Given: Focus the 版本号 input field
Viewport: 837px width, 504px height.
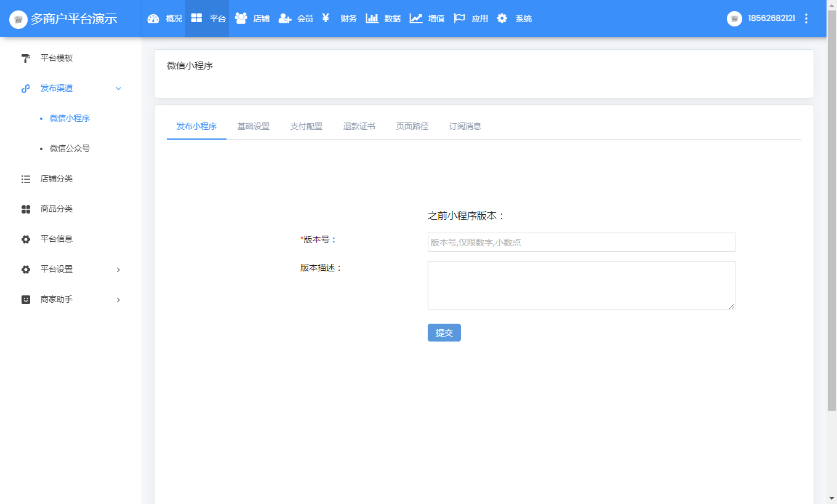Looking at the screenshot, I should (582, 242).
